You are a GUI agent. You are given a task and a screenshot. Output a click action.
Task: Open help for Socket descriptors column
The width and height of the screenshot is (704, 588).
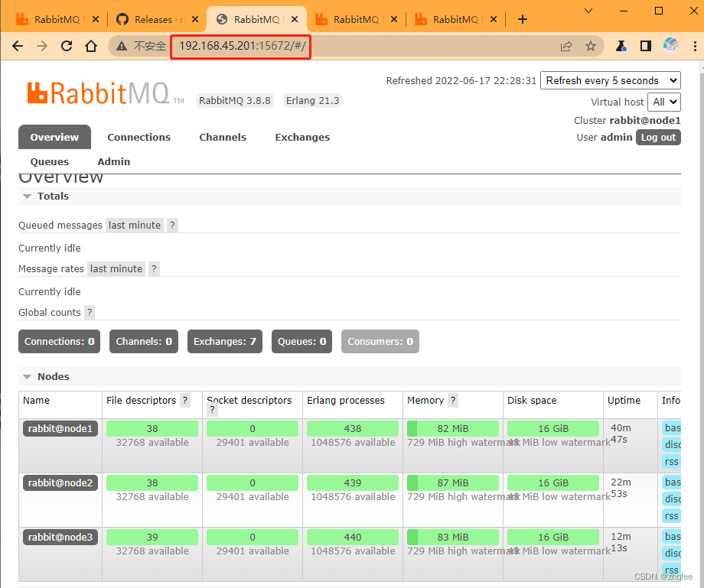212,409
